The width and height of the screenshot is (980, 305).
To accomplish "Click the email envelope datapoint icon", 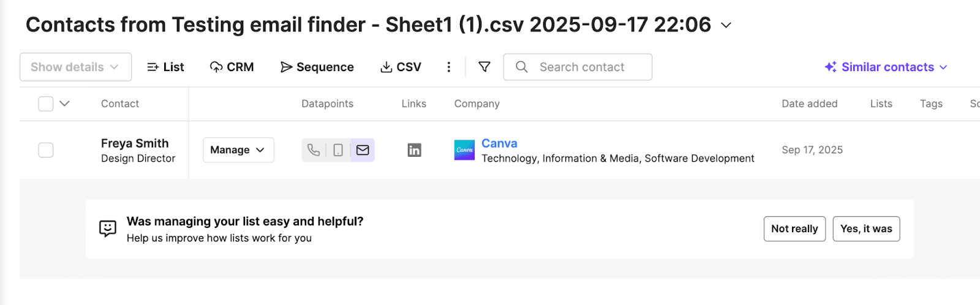I will coord(363,150).
